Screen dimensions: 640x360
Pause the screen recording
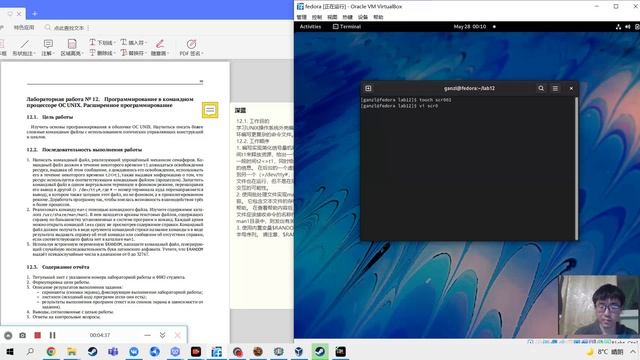[53, 335]
